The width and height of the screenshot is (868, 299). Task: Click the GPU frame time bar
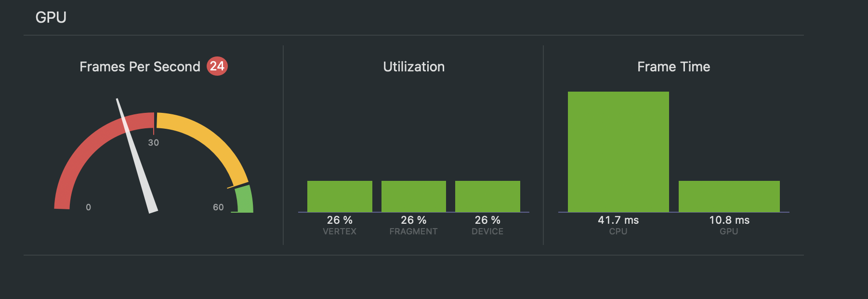[729, 196]
